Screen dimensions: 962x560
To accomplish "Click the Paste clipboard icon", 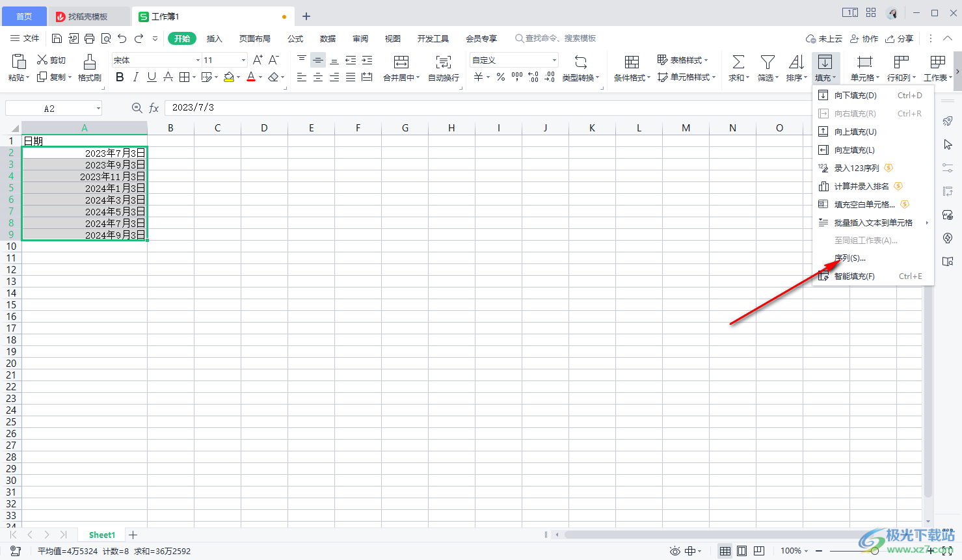I will coord(19,62).
